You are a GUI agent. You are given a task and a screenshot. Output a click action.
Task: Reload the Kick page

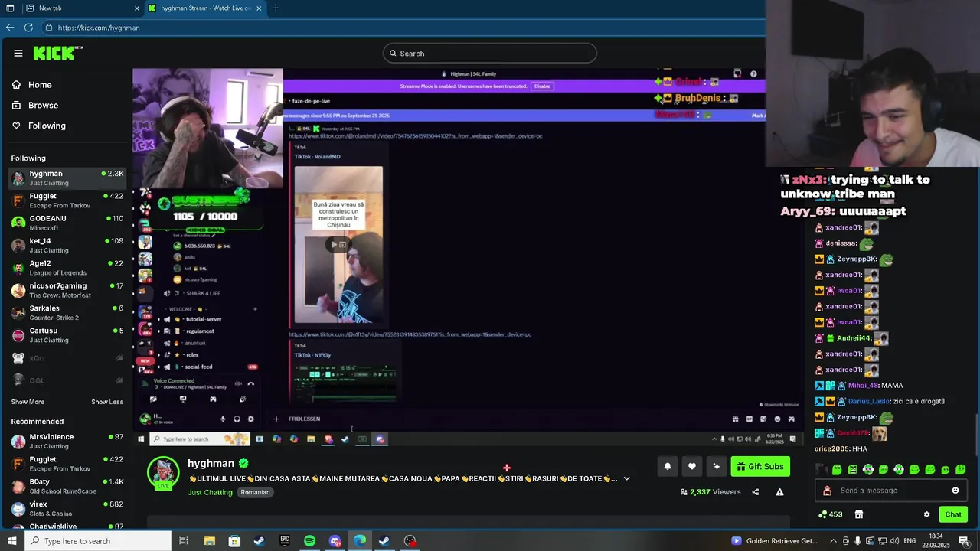[28, 28]
